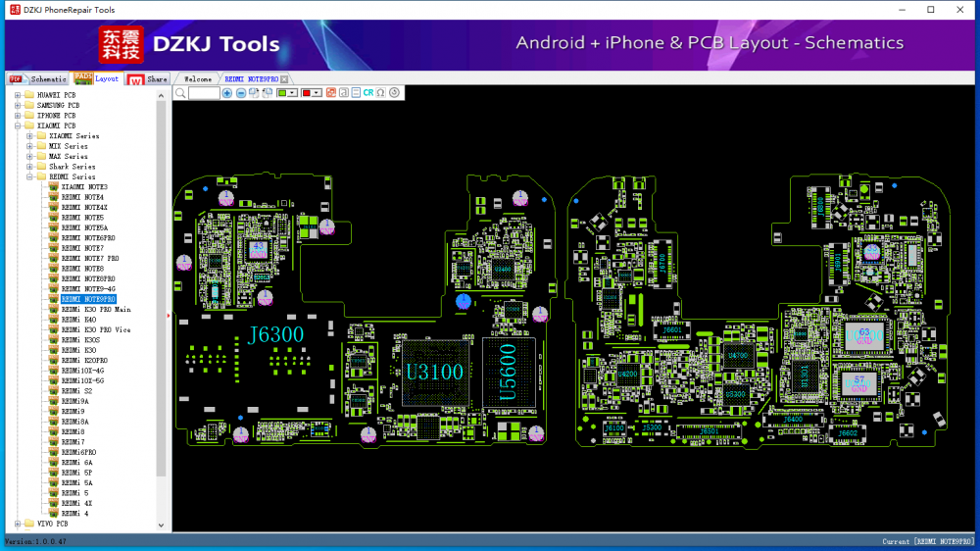The image size is (980, 551).
Task: Click the first layer-flip icon after minus
Action: click(254, 93)
